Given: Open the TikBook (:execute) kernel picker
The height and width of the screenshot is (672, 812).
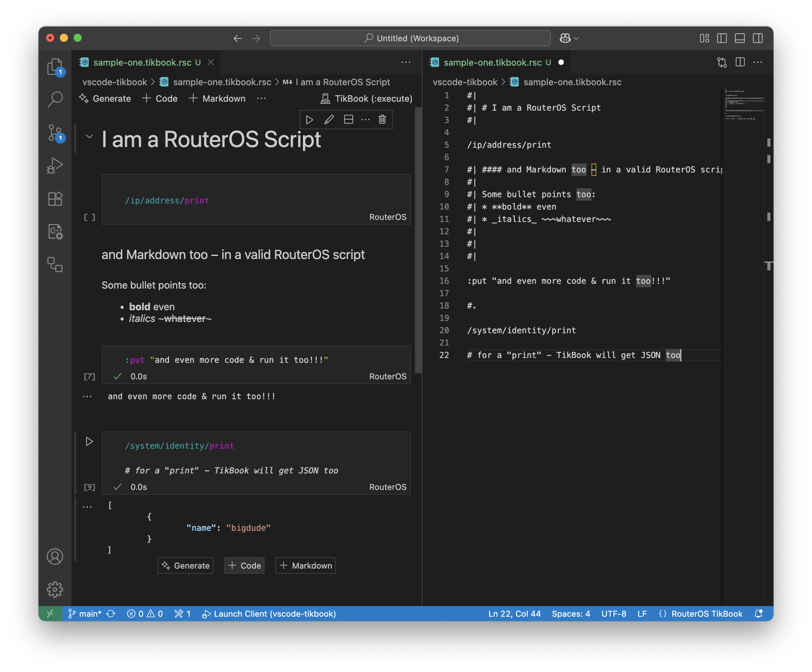Looking at the screenshot, I should 366,99.
